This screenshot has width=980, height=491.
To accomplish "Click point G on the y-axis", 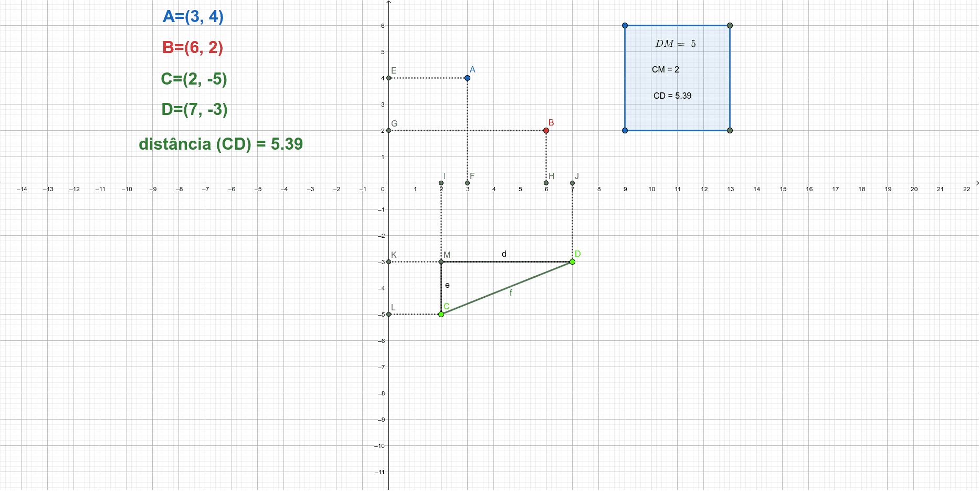I will (x=388, y=130).
